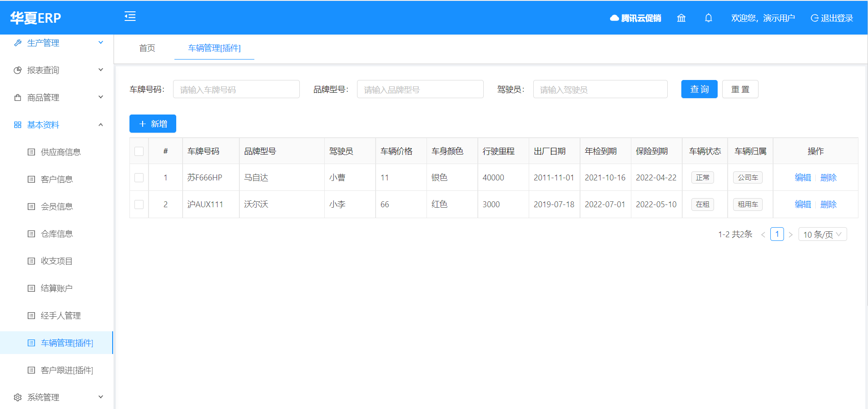Click the 2022-04-22 insurance date cell

click(656, 178)
